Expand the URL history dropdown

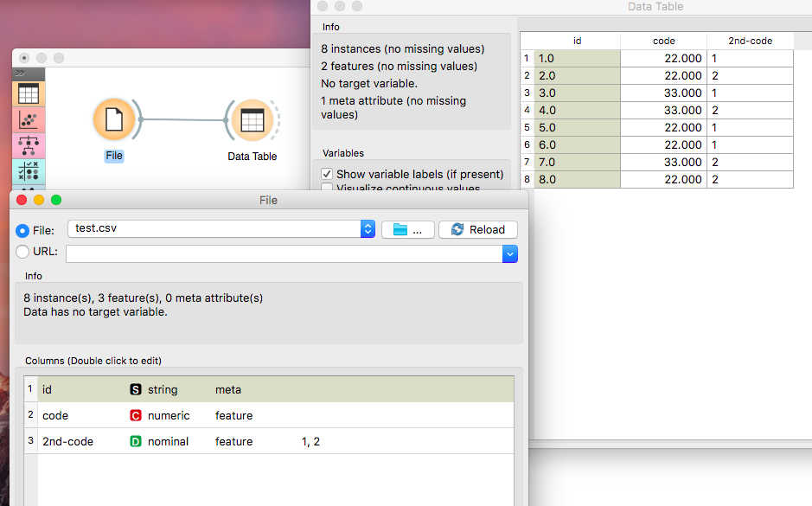[x=510, y=254]
